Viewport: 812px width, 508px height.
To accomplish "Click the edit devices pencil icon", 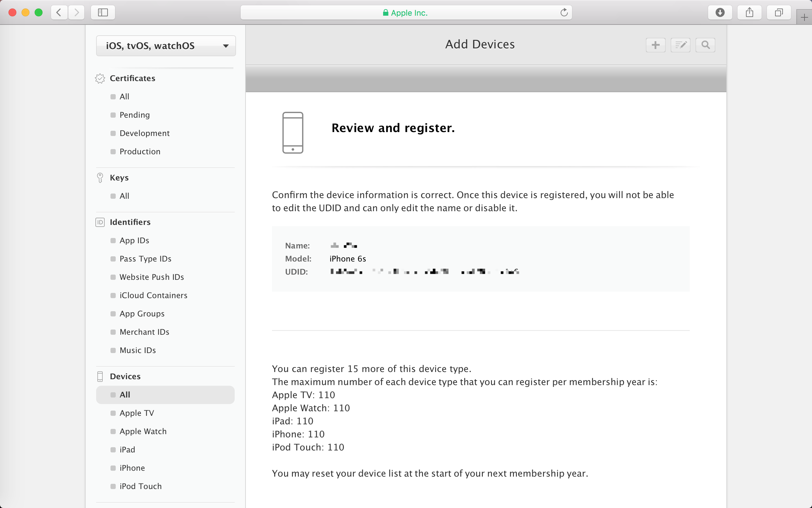I will coord(680,45).
